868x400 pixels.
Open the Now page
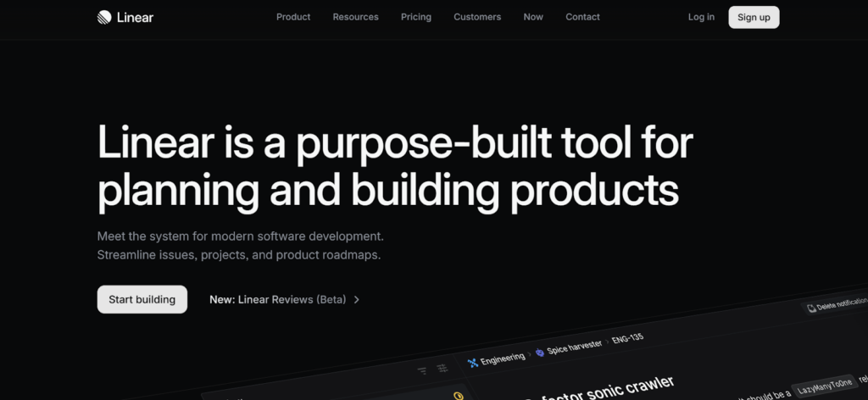[x=533, y=17]
